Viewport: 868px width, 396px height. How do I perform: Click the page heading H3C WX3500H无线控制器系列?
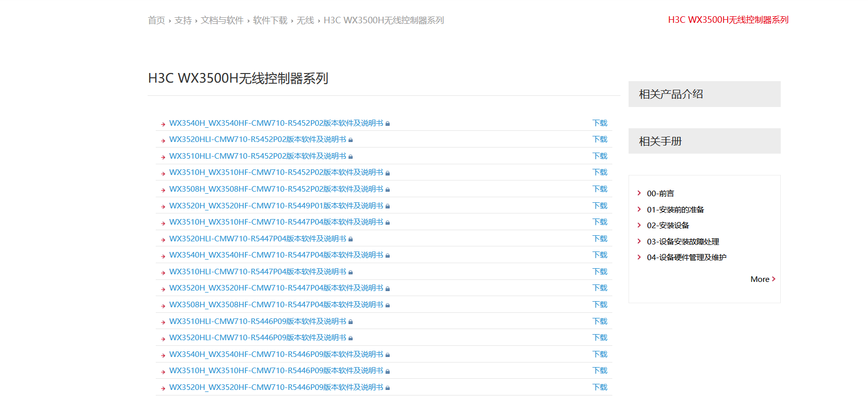(238, 79)
